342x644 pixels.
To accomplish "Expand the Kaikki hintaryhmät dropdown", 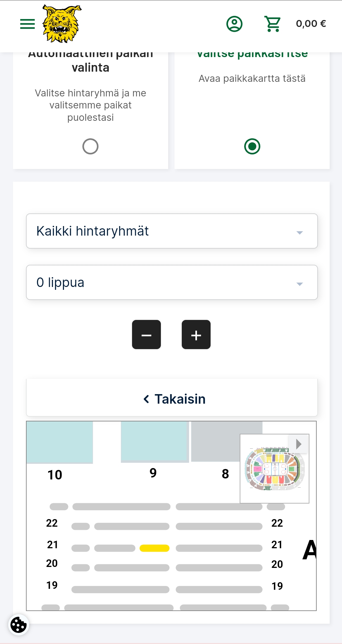I will [172, 231].
